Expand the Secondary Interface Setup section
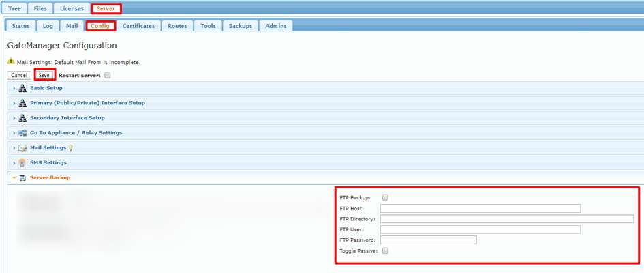The height and width of the screenshot is (273, 644). pyautogui.click(x=325, y=118)
